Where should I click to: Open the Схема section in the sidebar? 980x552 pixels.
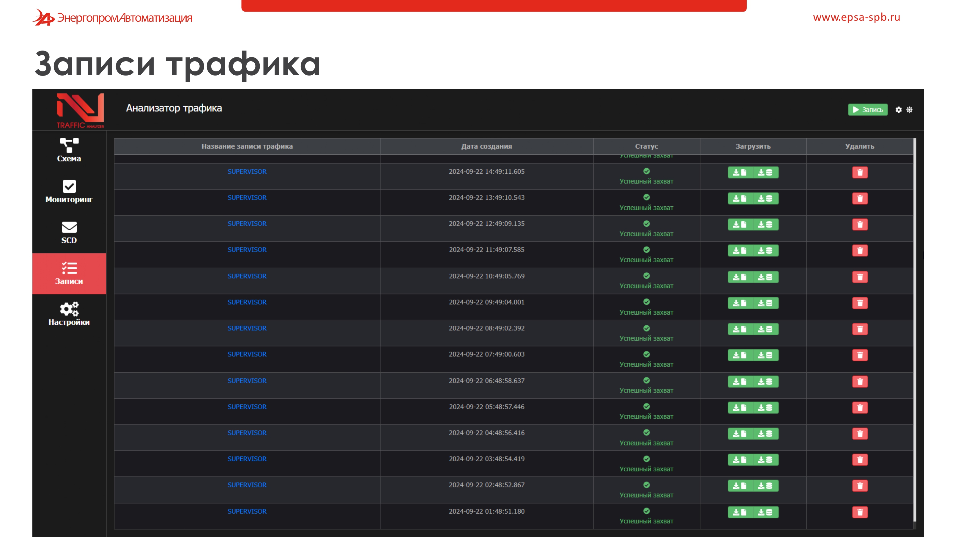[69, 151]
